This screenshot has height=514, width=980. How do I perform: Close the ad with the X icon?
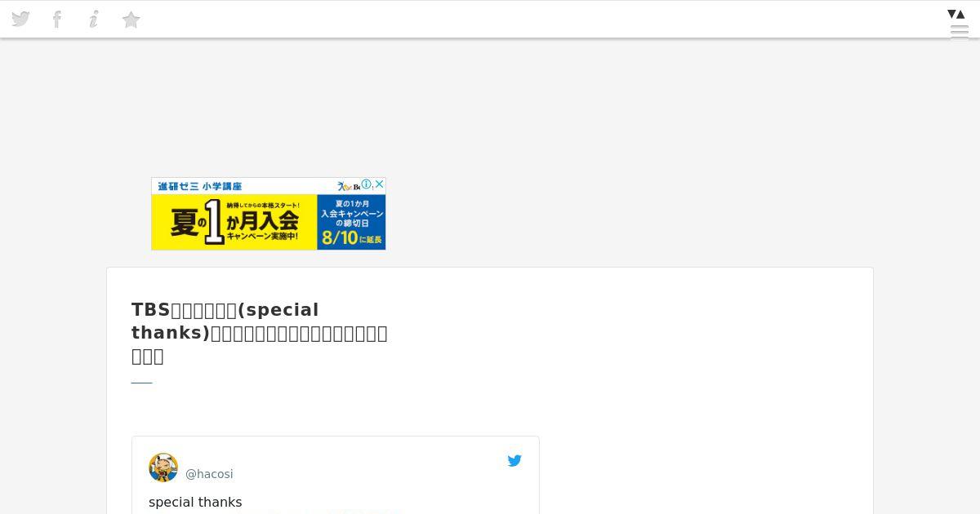pyautogui.click(x=379, y=184)
